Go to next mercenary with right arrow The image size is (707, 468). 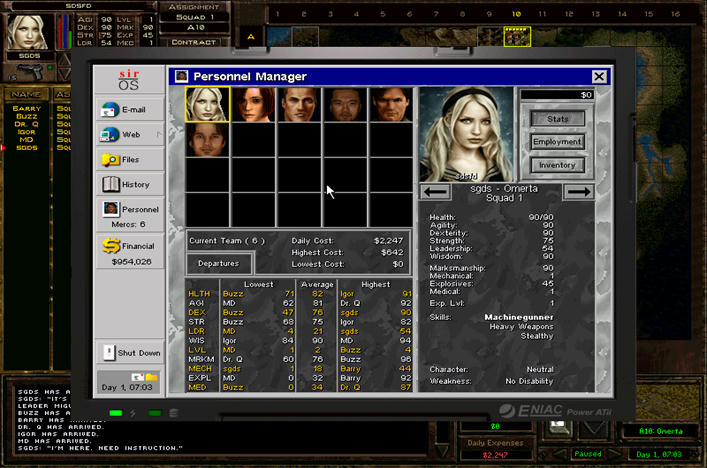[x=579, y=192]
